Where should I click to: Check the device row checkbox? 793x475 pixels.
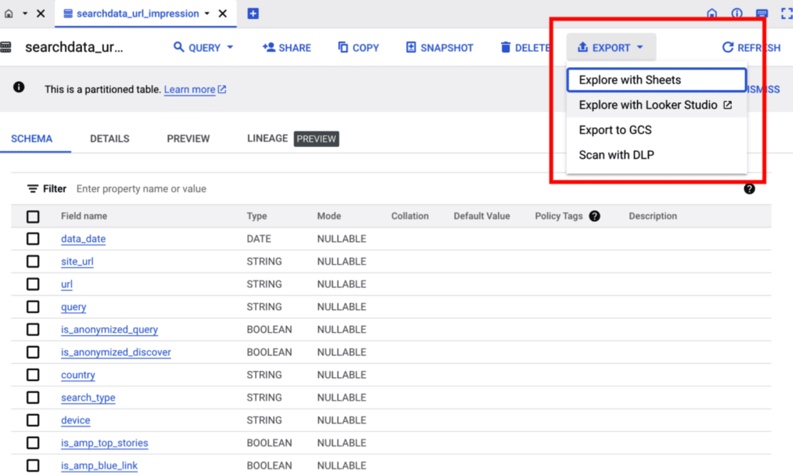[33, 420]
